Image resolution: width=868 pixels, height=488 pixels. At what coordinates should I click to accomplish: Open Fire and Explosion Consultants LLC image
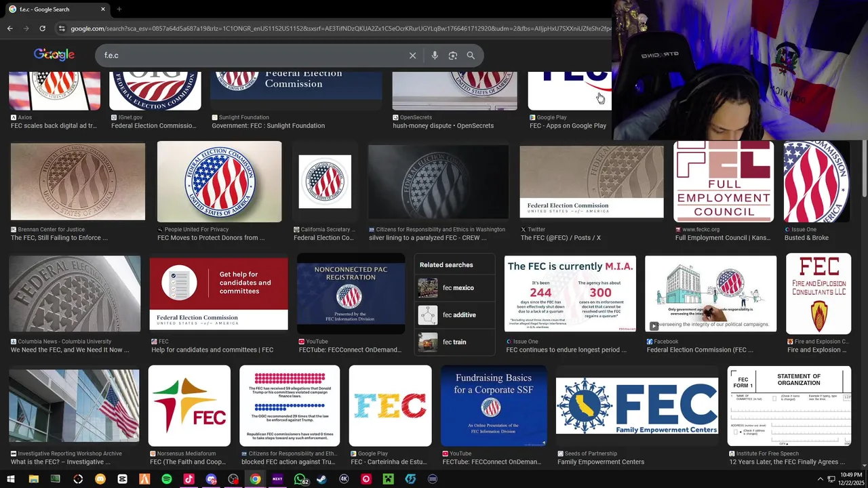coord(818,293)
